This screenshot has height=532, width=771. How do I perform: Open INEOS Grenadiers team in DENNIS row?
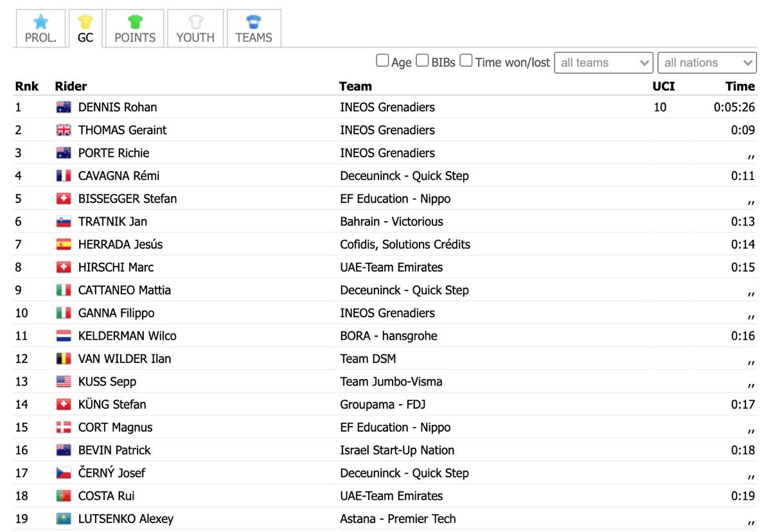(387, 107)
